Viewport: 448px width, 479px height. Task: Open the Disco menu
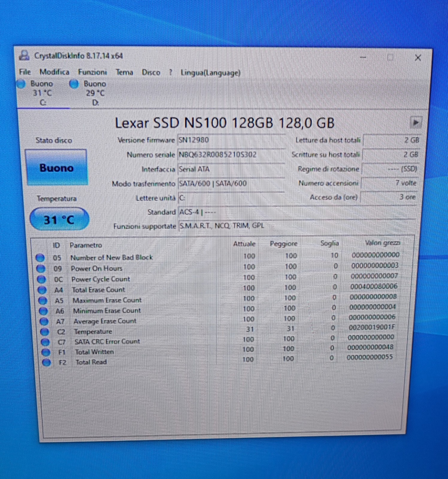(x=151, y=72)
